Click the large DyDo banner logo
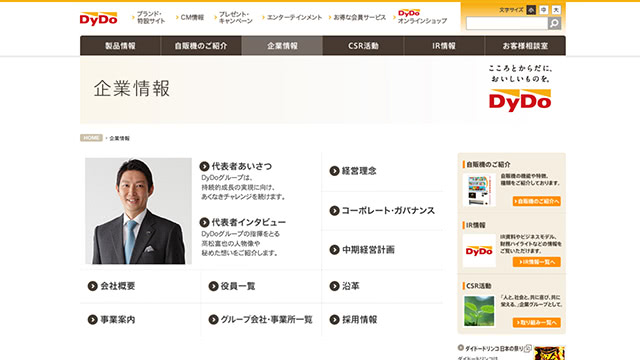 click(520, 100)
